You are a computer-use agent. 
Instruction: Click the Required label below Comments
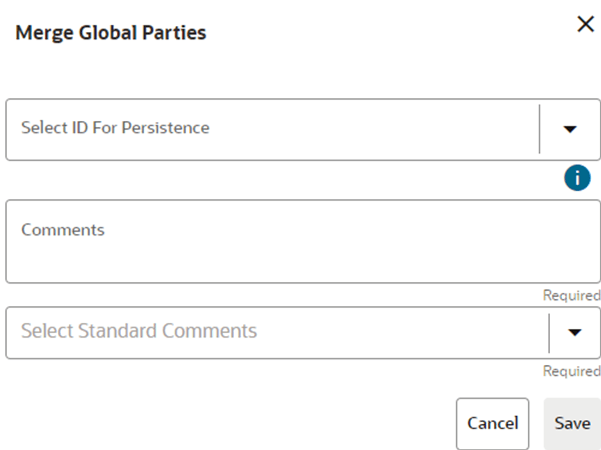point(572,296)
